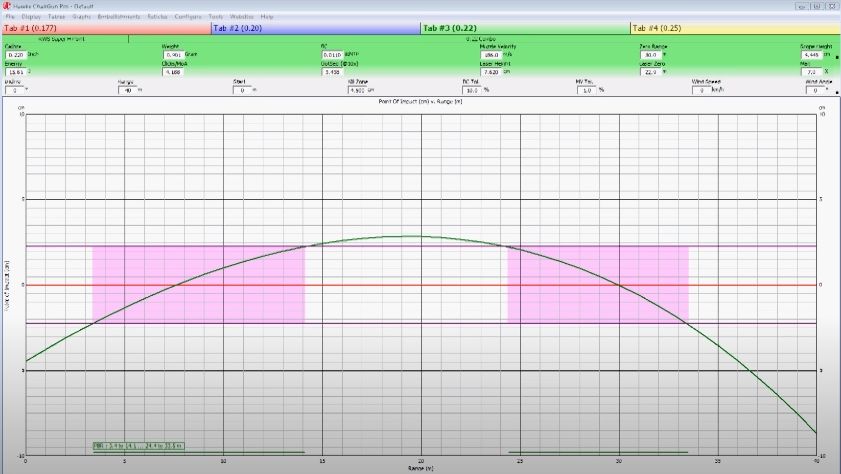This screenshot has height=474, width=841.
Task: Open the Help menu
Action: pyautogui.click(x=267, y=17)
